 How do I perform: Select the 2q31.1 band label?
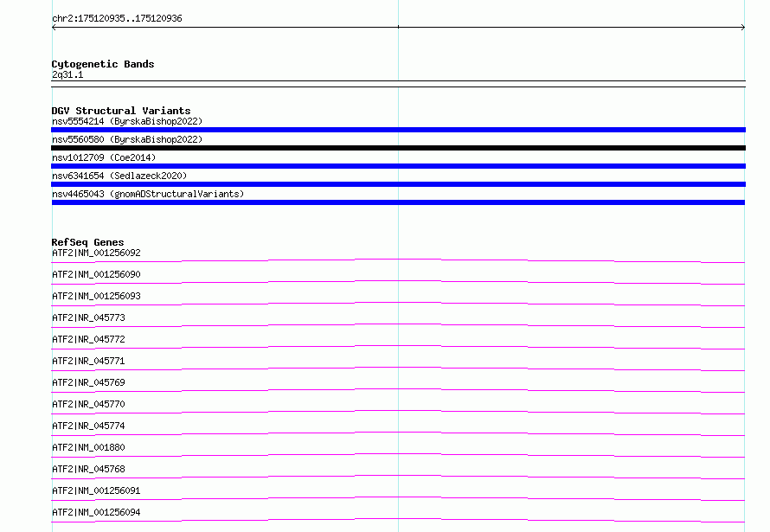[x=67, y=75]
